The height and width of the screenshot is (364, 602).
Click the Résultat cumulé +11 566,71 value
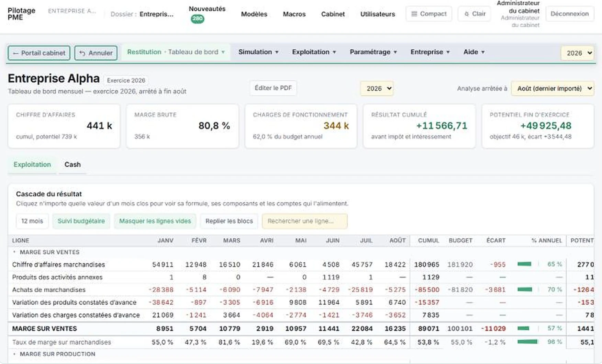pos(442,126)
